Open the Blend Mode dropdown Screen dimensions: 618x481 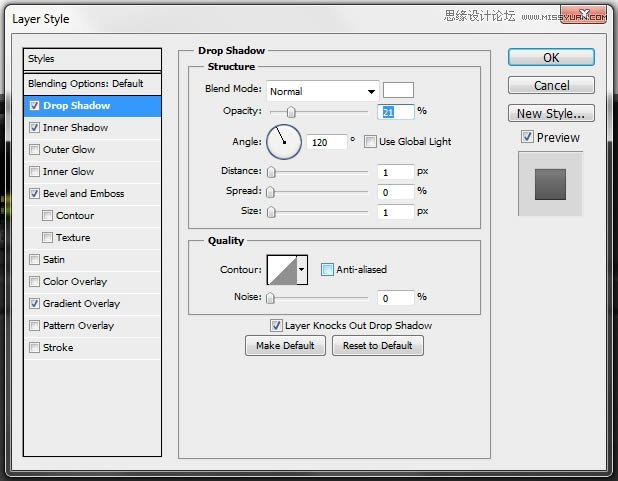point(323,91)
